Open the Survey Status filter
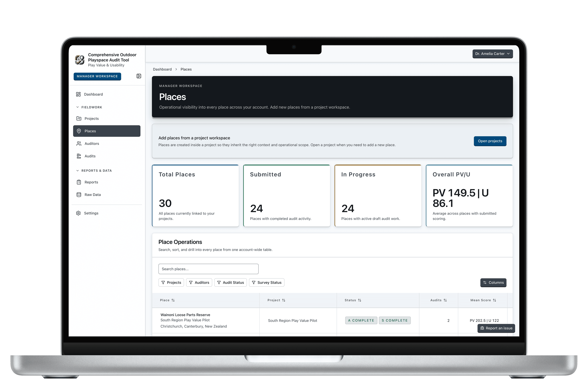 pos(267,283)
